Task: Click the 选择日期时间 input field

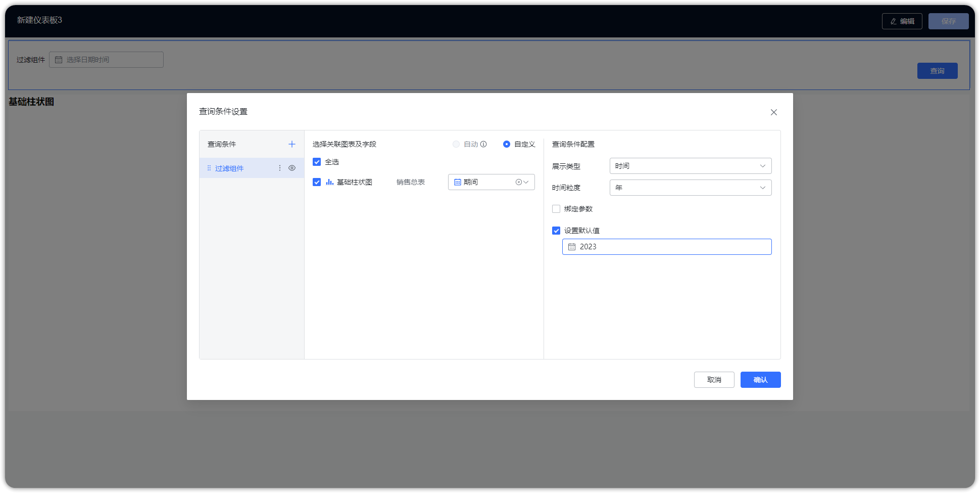Action: coord(106,60)
